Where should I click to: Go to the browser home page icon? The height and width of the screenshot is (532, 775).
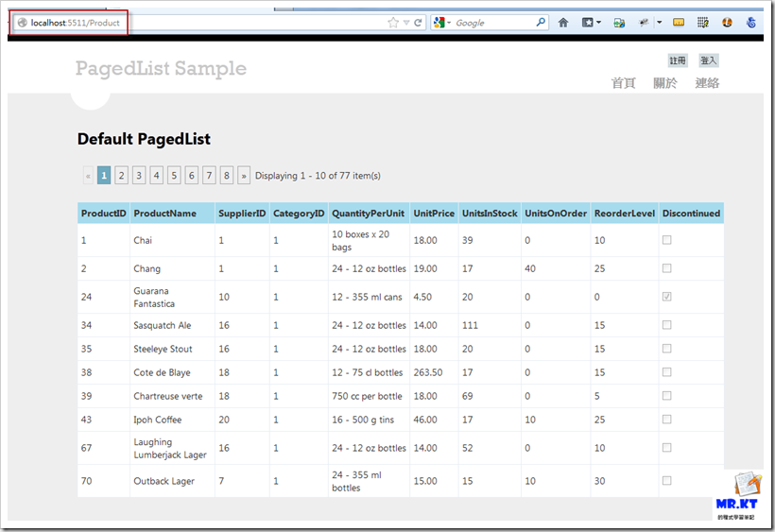(x=563, y=23)
